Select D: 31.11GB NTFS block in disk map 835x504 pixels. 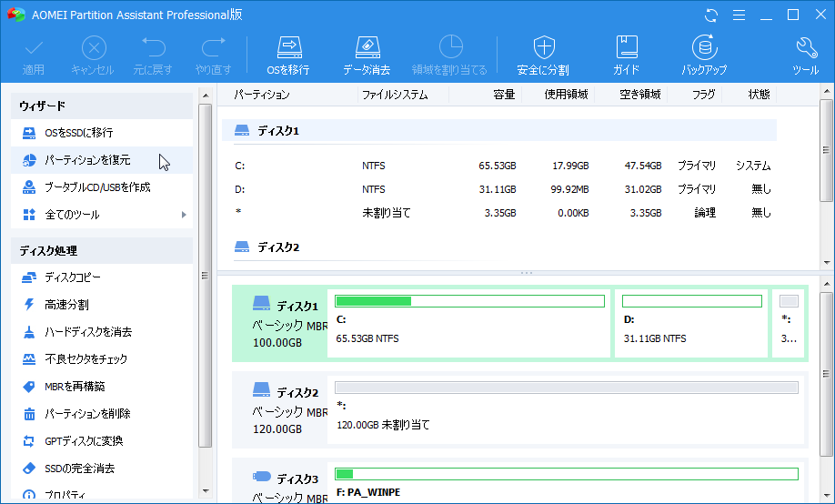[x=691, y=323]
